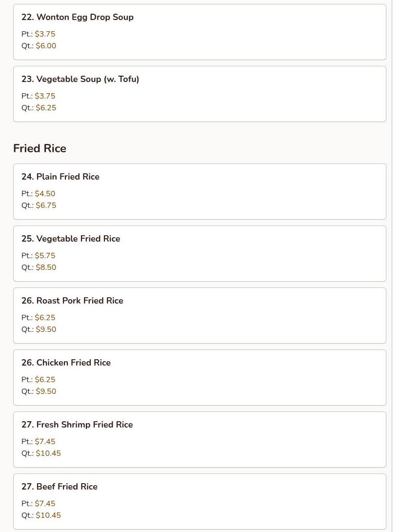Select the Beef Fried Rice pint price
402x532 pixels.
[x=45, y=504]
